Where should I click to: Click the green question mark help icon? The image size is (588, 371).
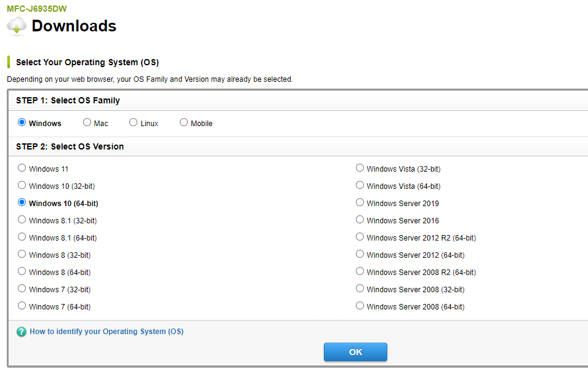(x=22, y=332)
